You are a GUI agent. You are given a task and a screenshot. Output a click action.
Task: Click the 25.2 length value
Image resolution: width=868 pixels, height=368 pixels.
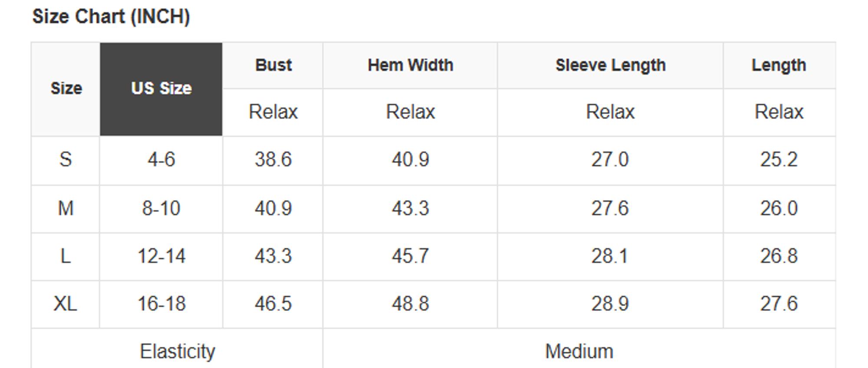779,159
